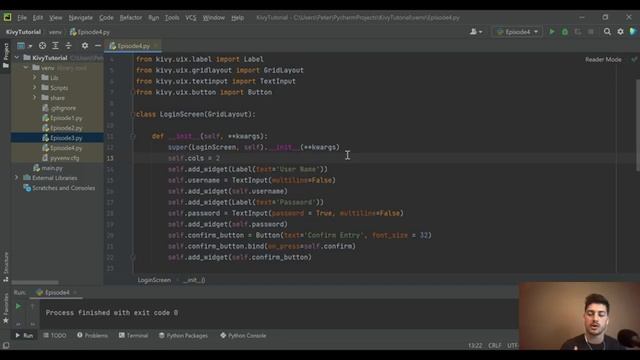Open Project view selector dropdown
640x360 pixels.
24,46
